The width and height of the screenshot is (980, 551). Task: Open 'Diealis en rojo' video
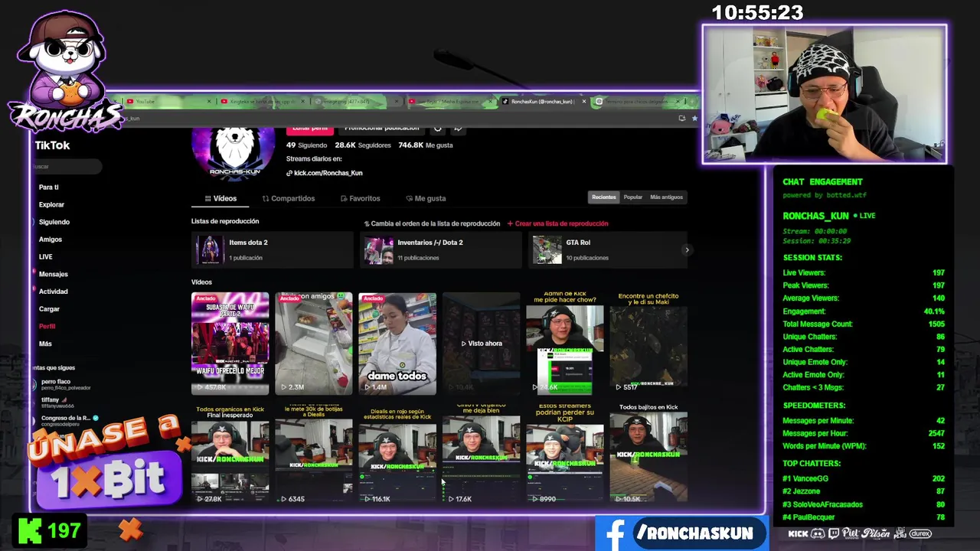click(397, 455)
